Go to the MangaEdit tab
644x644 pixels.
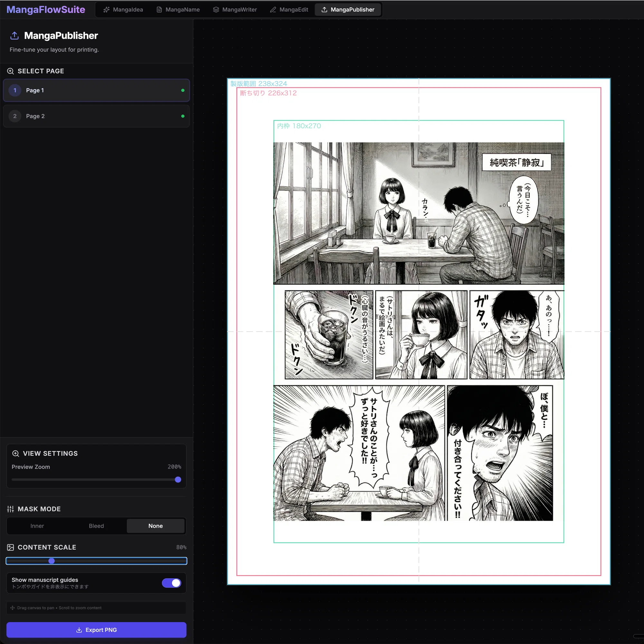pyautogui.click(x=289, y=10)
